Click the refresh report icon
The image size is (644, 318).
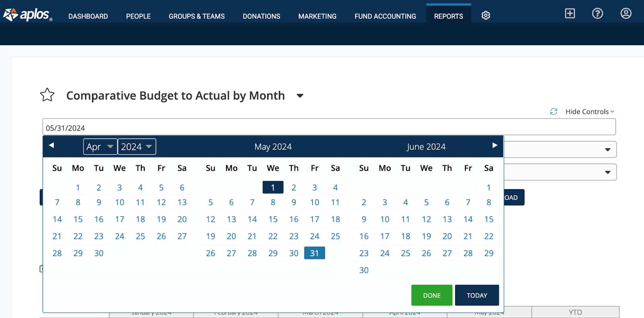tap(554, 112)
